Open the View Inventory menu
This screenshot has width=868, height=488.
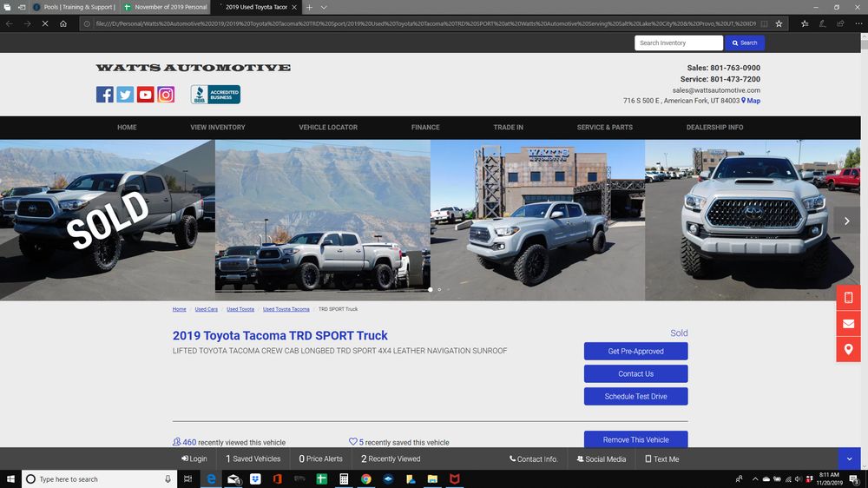(x=218, y=128)
